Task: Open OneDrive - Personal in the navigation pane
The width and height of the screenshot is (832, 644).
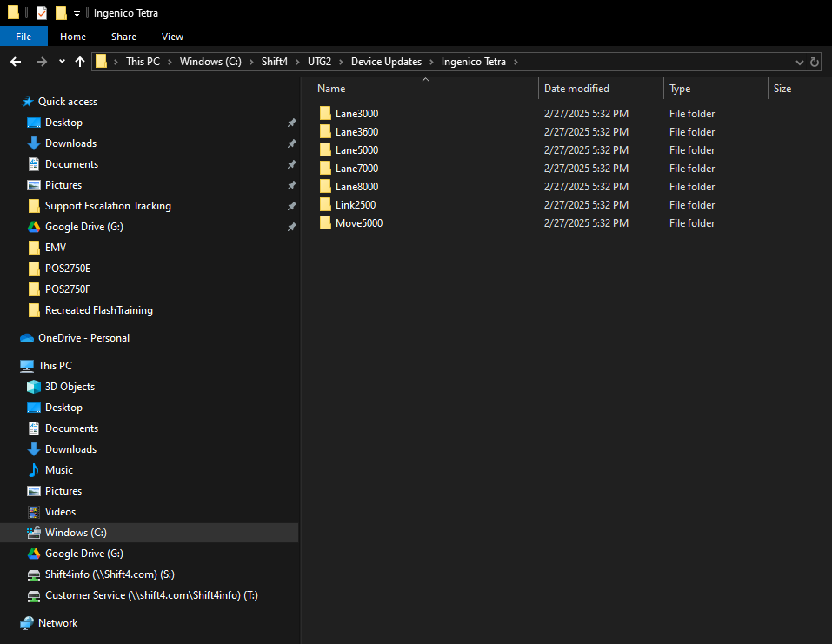Action: click(x=83, y=338)
